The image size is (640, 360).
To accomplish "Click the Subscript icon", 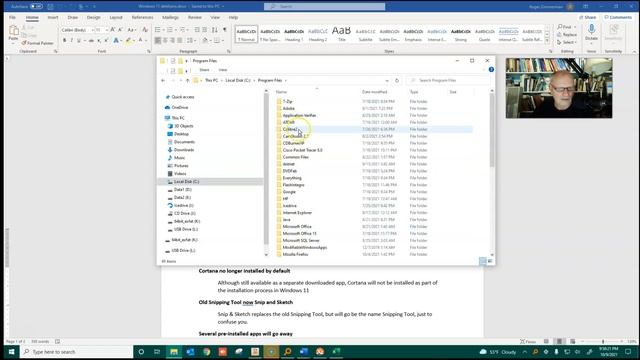I will (x=99, y=40).
